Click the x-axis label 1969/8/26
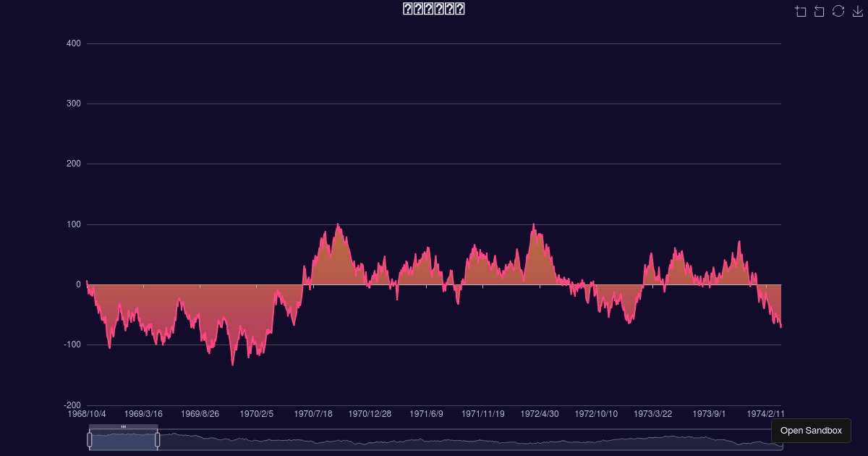The image size is (868, 456). tap(200, 414)
